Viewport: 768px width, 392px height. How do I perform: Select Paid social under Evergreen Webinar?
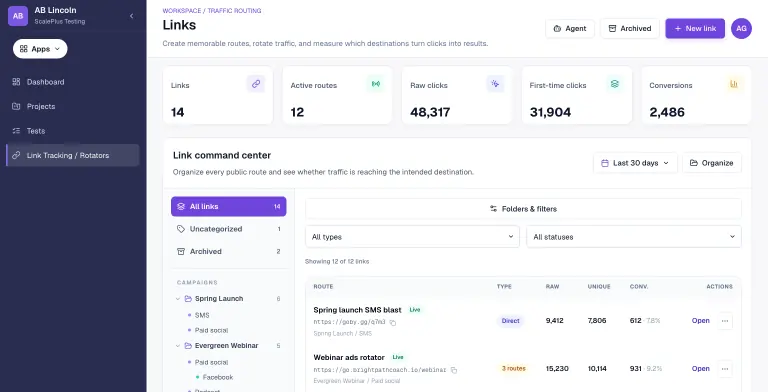(x=211, y=362)
